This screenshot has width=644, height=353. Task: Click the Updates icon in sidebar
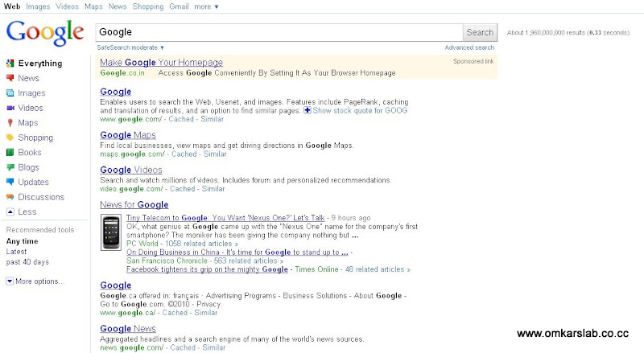[10, 183]
